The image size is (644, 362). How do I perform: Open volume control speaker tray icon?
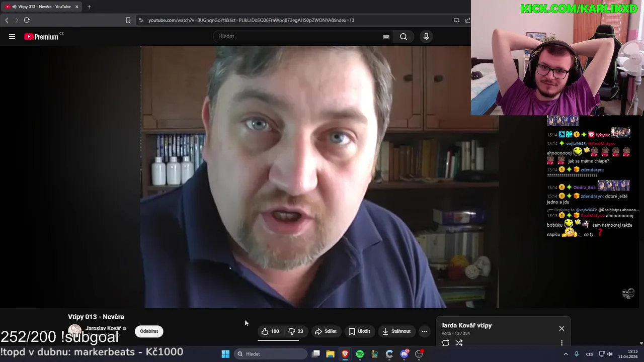(610, 354)
